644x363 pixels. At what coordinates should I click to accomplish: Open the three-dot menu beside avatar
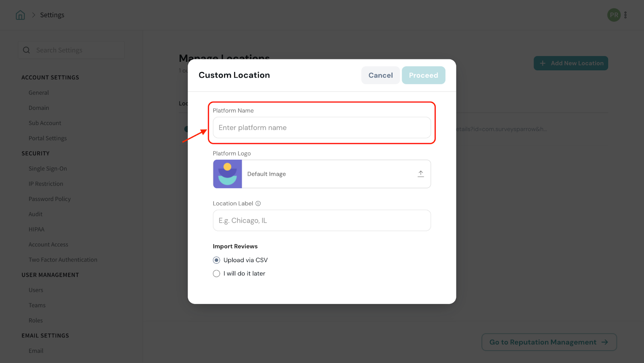[x=625, y=15]
